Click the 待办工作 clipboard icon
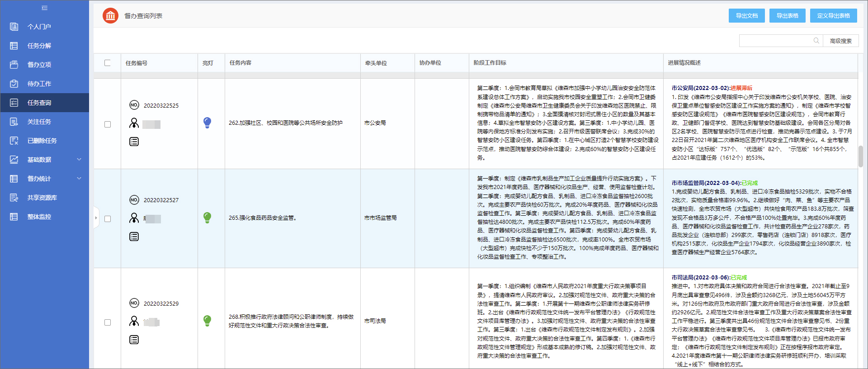The image size is (868, 369). point(14,84)
